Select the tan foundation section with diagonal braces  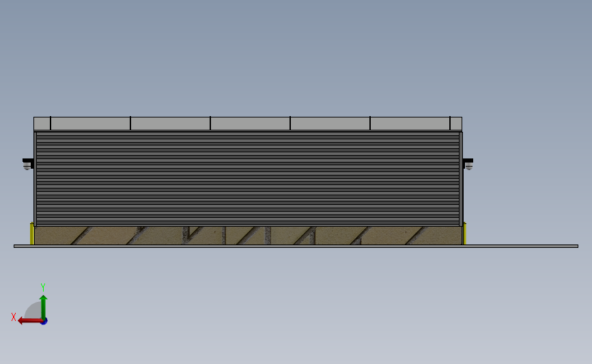248,236
